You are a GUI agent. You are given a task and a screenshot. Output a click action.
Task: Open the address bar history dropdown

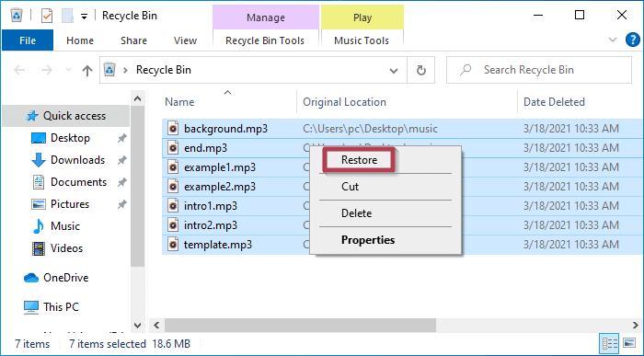coord(394,71)
